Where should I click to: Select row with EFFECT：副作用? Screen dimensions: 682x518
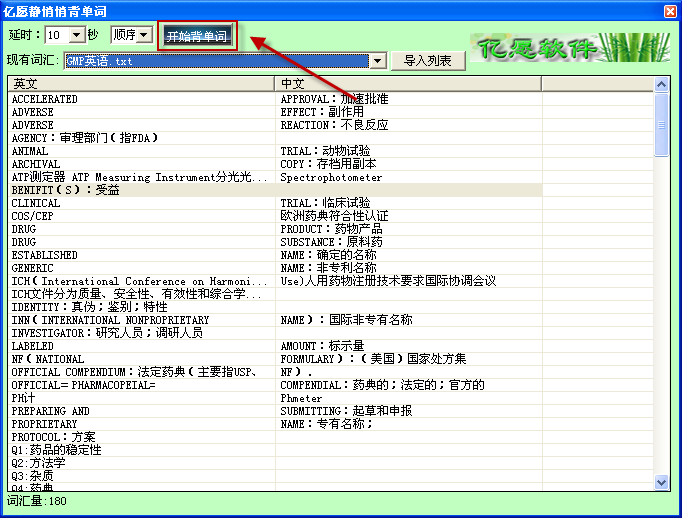[276, 112]
